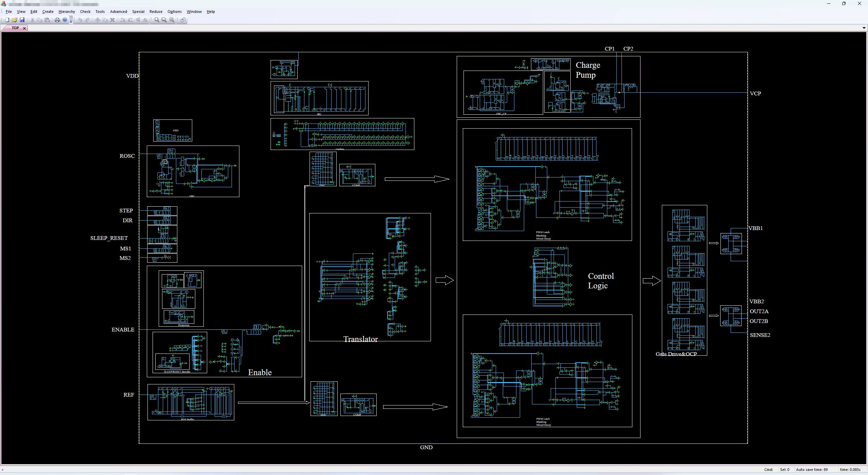Viewport: 868px width, 475px height.
Task: Open the Advanced menu
Action: click(118, 12)
